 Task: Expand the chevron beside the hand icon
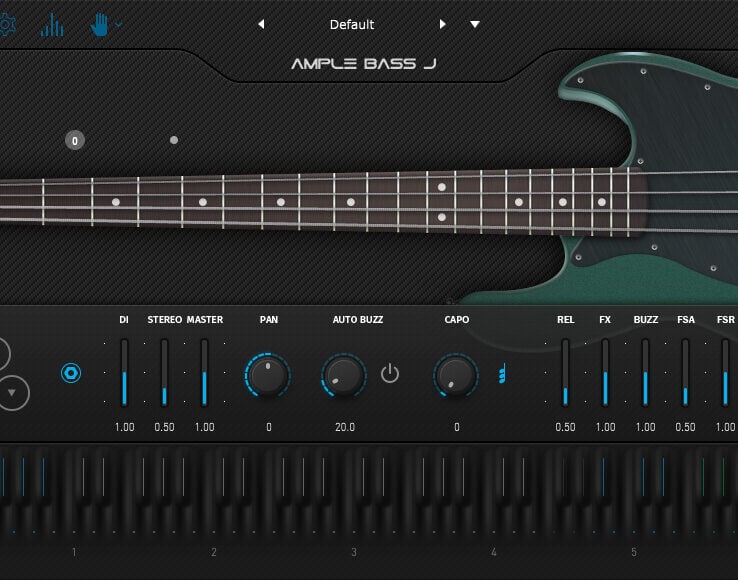pyautogui.click(x=119, y=24)
